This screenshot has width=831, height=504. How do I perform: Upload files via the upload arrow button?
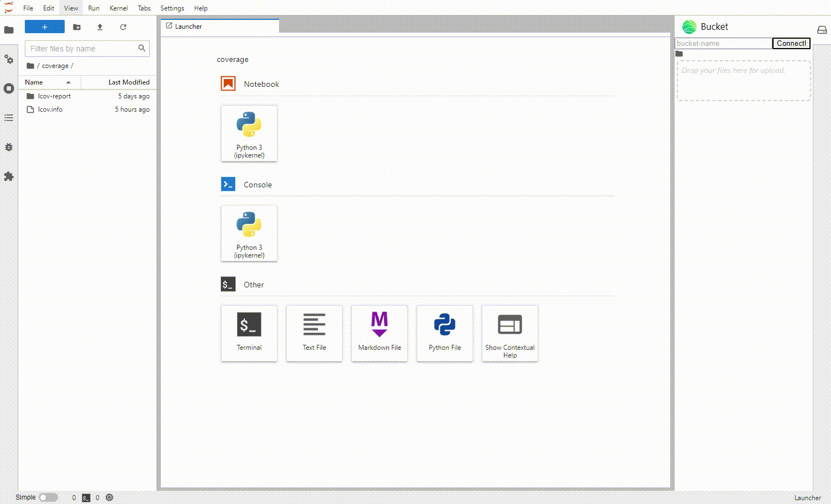100,27
